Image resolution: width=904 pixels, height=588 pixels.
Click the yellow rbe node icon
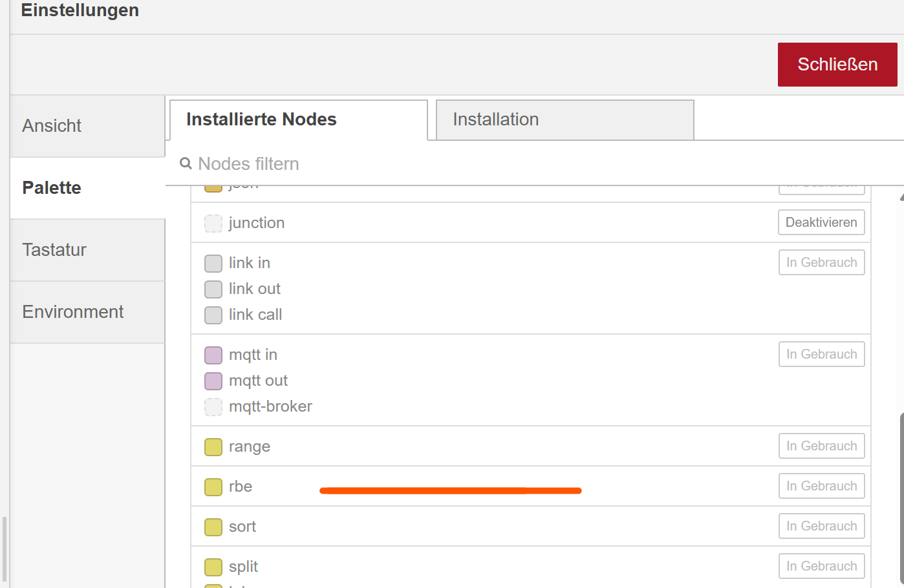click(x=213, y=487)
